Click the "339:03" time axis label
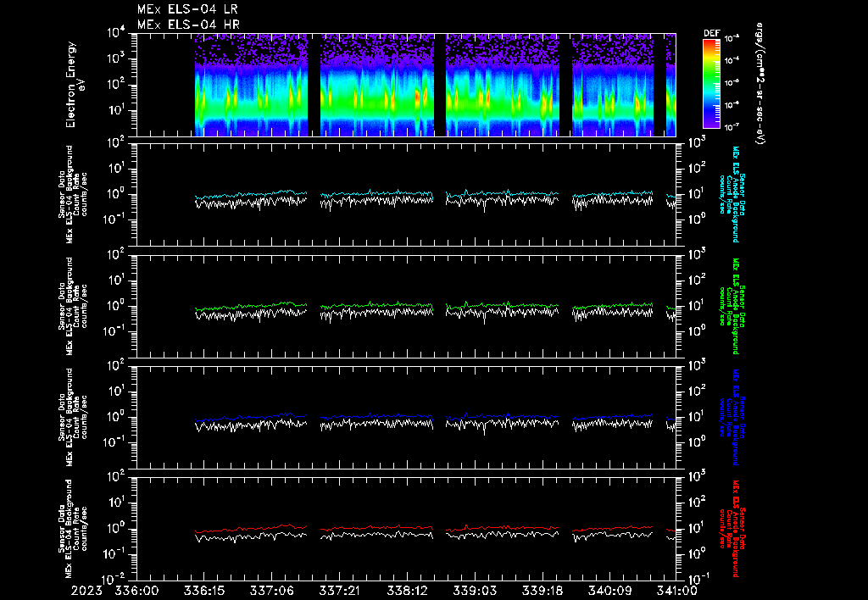Screen dimensions: 868x600 coord(475,591)
